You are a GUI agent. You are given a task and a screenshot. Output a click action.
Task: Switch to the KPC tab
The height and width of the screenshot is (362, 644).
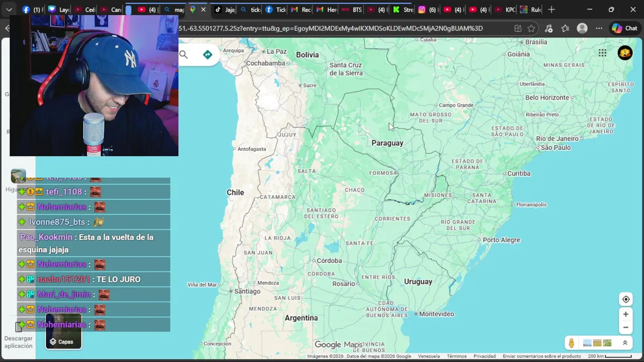[x=504, y=10]
